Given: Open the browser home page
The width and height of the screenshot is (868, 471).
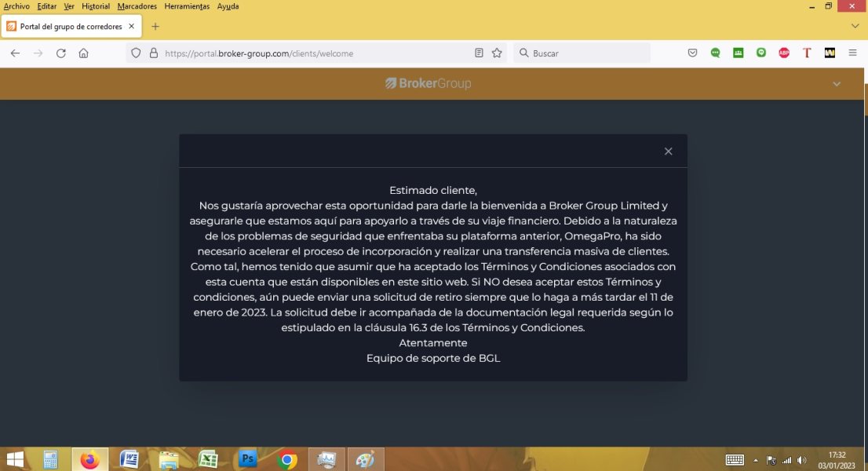Looking at the screenshot, I should pos(84,53).
